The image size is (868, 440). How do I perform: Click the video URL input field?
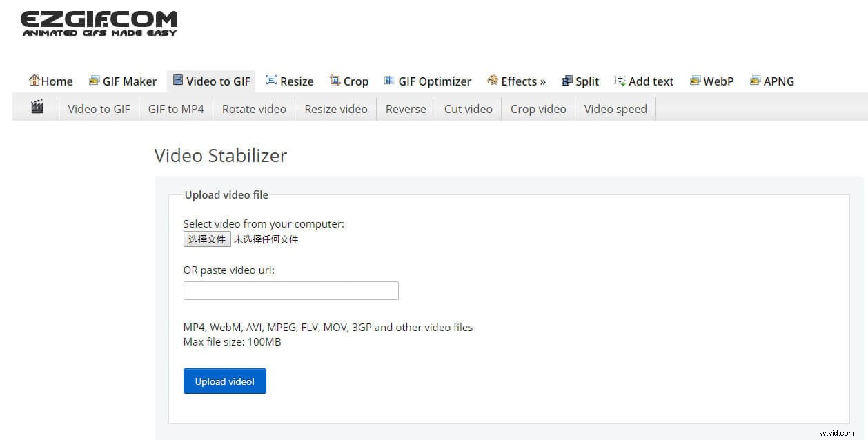point(290,290)
